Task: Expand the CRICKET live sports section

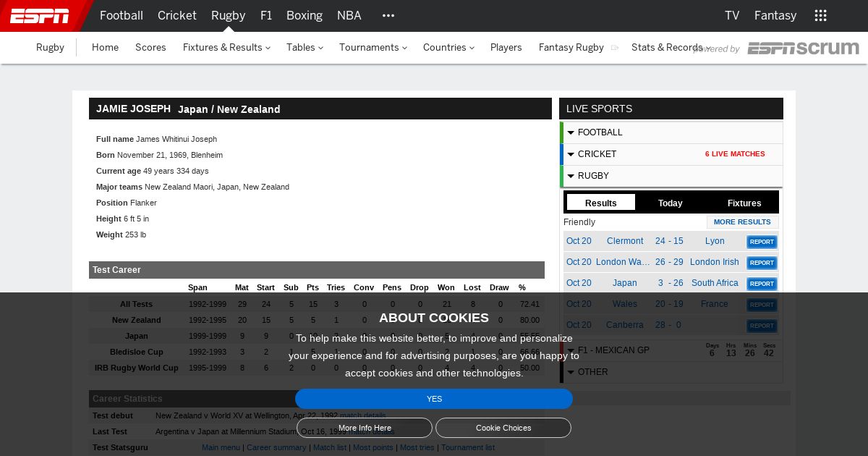Action: tap(672, 154)
